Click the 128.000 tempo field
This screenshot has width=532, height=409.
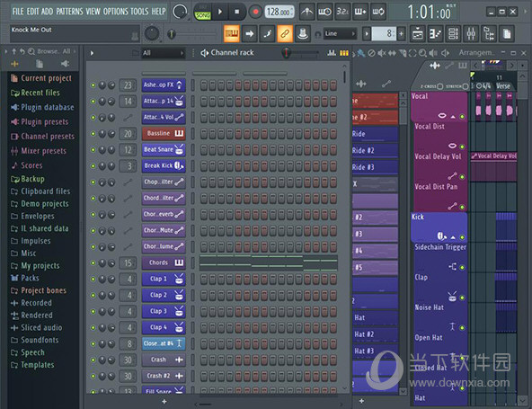pos(279,13)
